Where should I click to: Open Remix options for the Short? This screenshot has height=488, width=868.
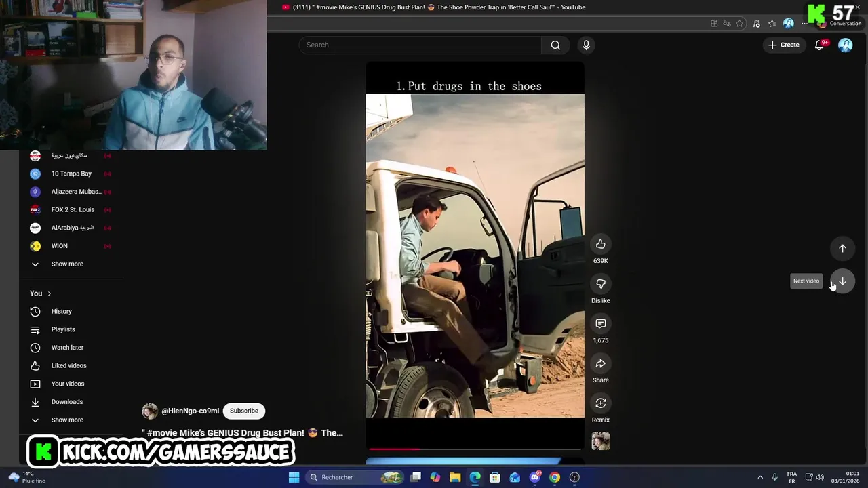point(601,403)
